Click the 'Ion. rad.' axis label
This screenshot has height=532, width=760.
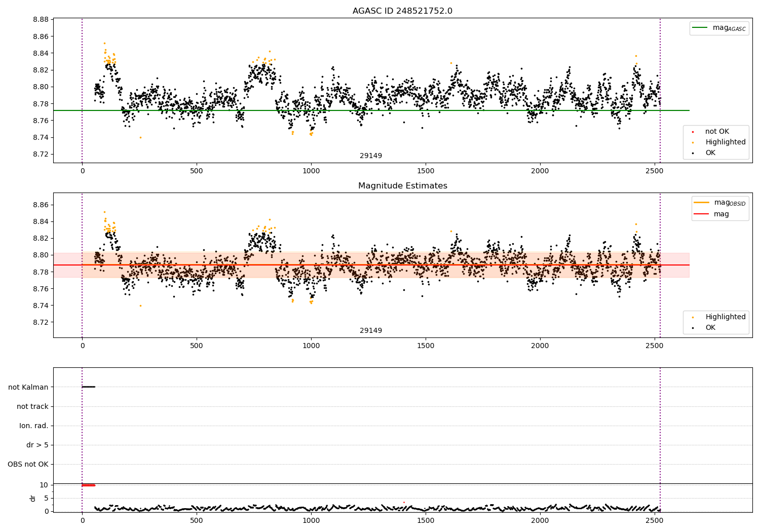click(34, 426)
